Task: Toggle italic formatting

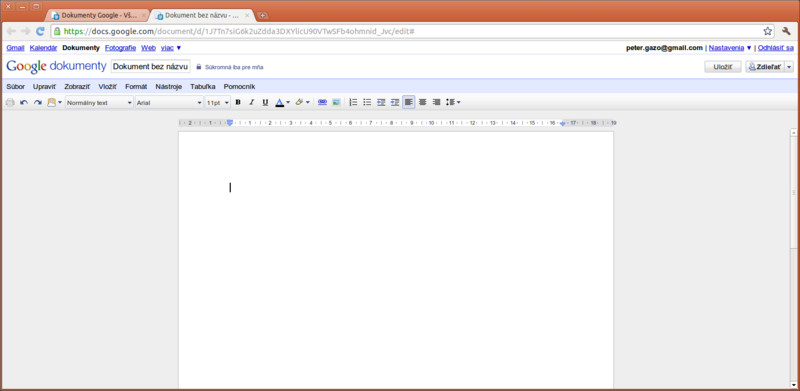Action: pyautogui.click(x=252, y=102)
